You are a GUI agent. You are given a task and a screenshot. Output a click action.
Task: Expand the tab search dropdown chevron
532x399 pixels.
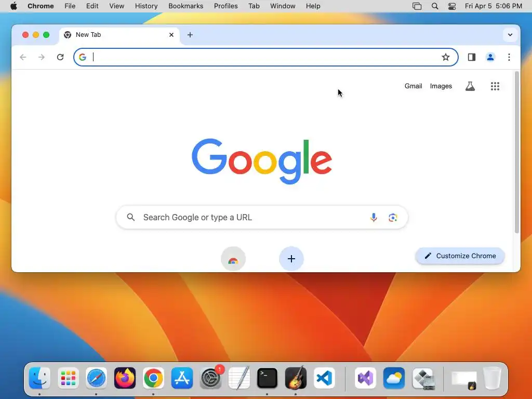pos(510,35)
